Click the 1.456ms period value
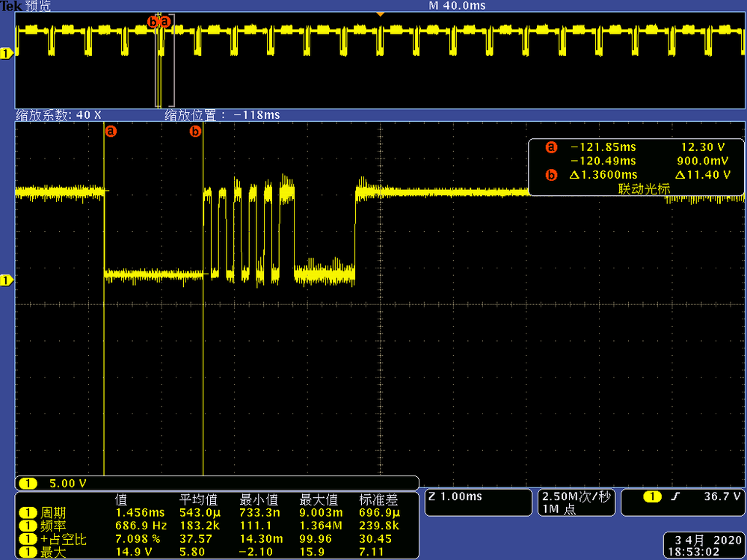This screenshot has height=560, width=747. click(140, 513)
